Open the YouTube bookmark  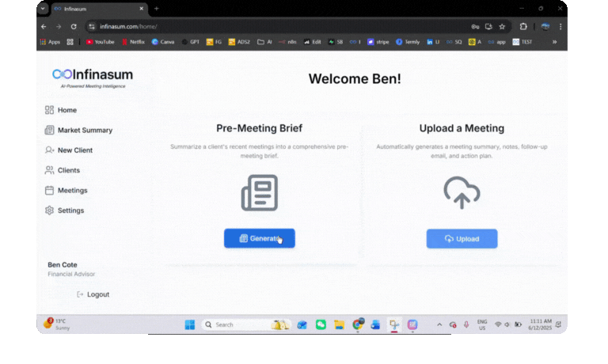tap(100, 42)
